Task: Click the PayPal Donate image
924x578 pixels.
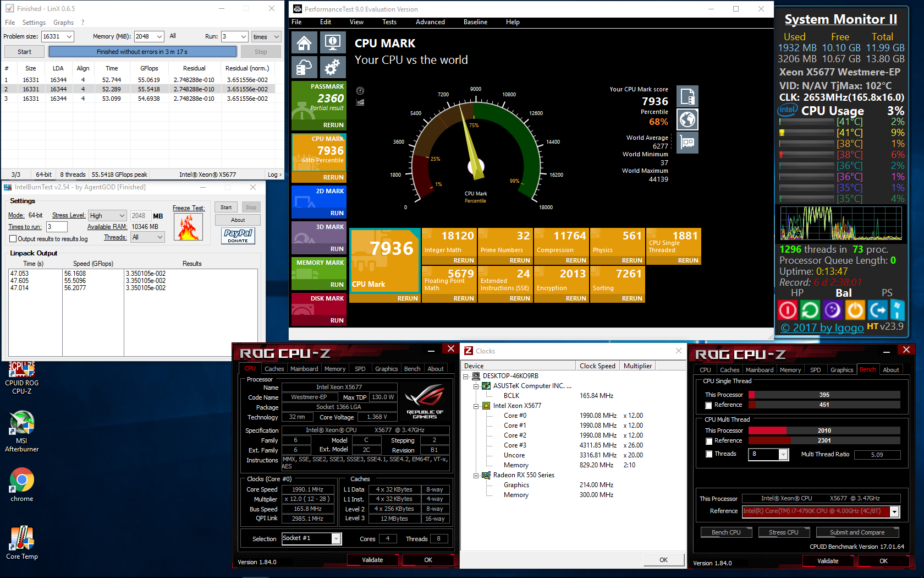Action: 238,236
